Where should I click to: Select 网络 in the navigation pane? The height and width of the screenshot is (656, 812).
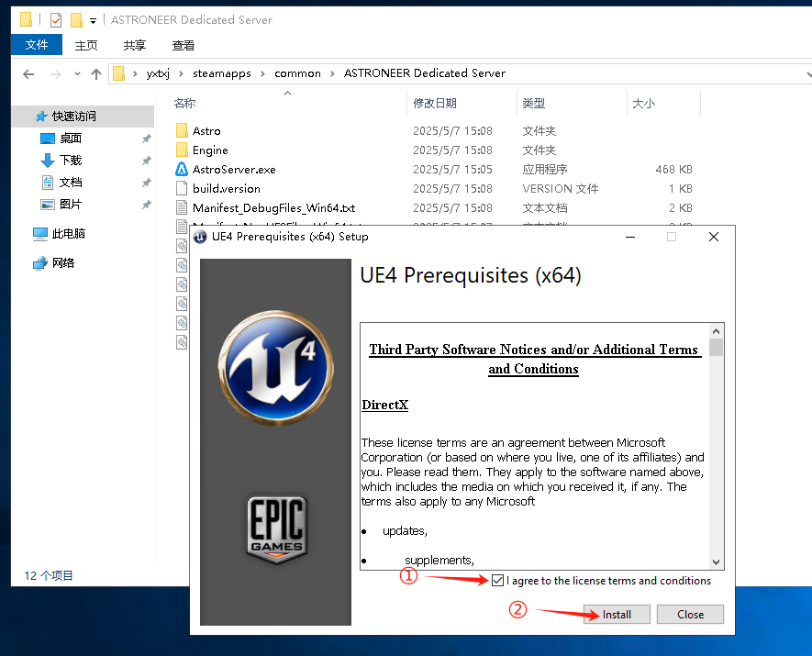(63, 263)
